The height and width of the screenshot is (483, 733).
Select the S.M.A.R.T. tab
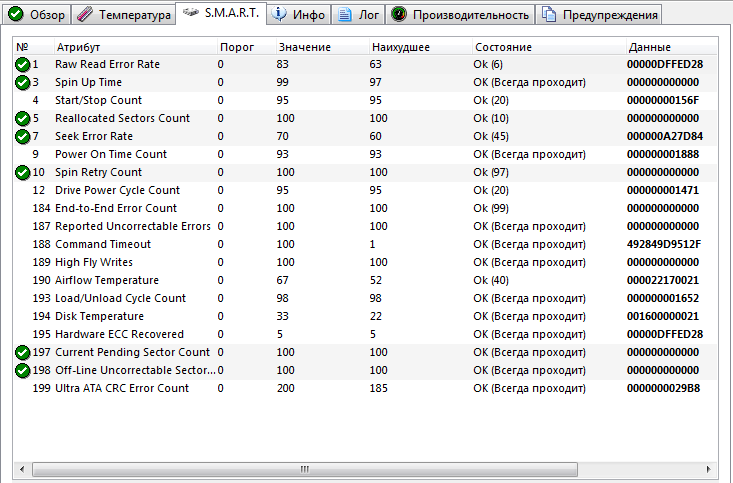(221, 13)
